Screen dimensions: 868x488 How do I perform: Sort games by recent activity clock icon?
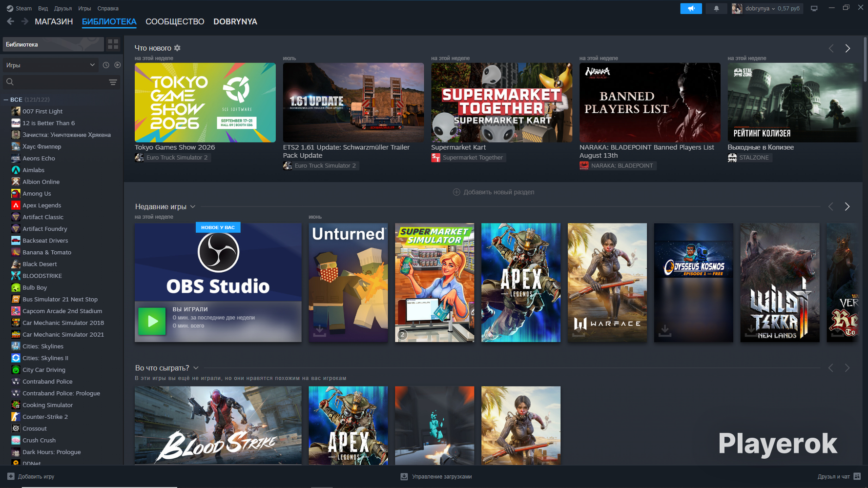point(106,65)
